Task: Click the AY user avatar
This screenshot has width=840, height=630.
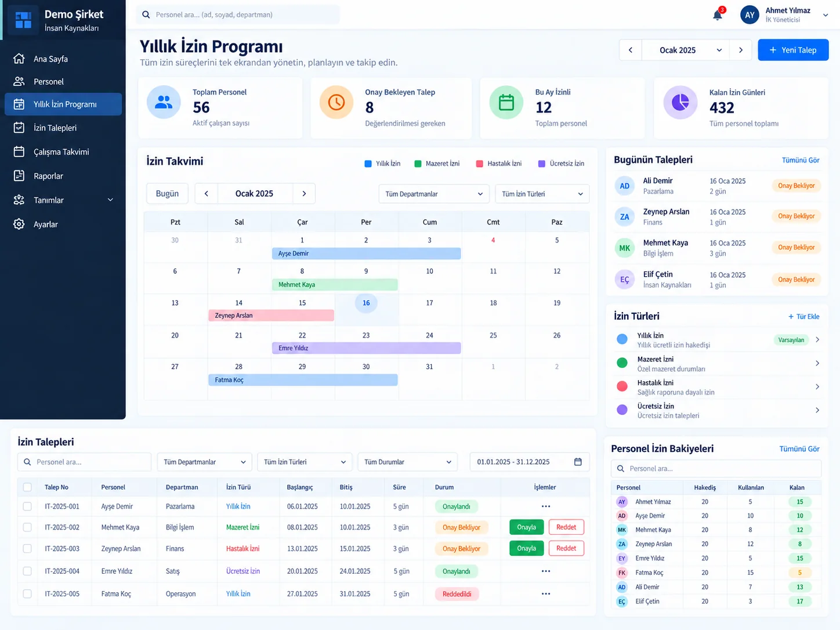Action: coord(750,15)
